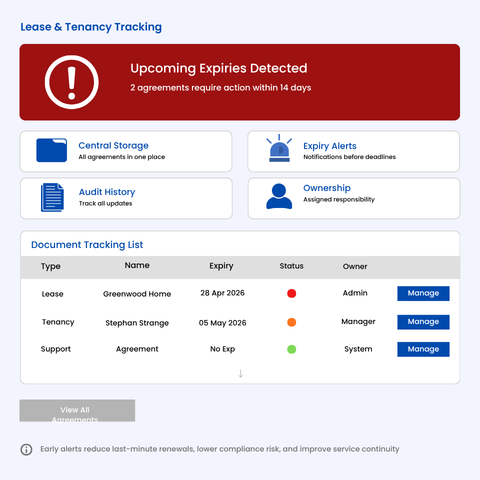Manage the Greenwood Home lease
Viewport: 480px width, 480px height.
pos(423,293)
